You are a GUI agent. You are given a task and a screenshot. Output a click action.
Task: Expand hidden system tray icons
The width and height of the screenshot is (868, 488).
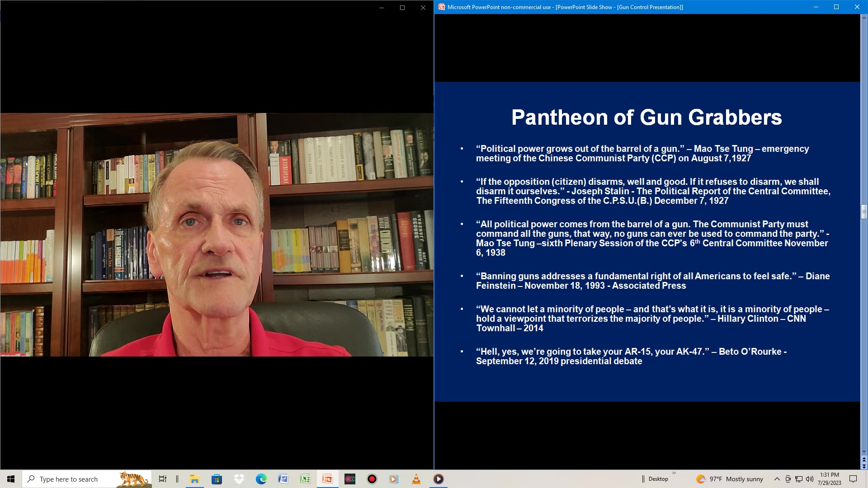(x=777, y=479)
